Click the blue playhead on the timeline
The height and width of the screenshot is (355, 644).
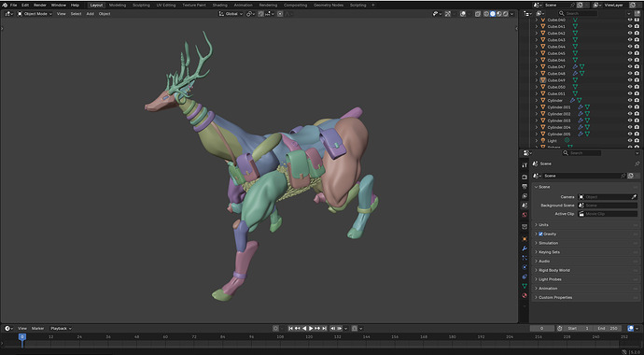point(22,336)
